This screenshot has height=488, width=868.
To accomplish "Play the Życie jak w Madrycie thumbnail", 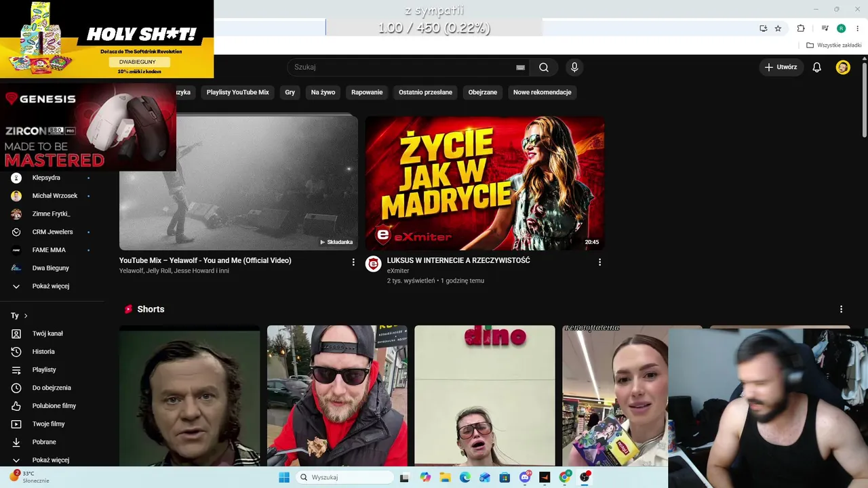I will pyautogui.click(x=485, y=183).
